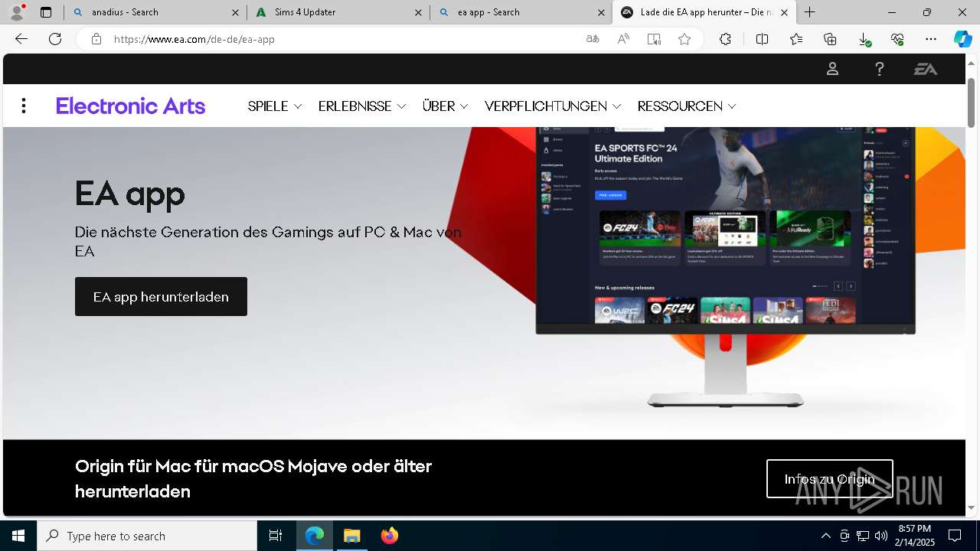Viewport: 980px width, 551px height.
Task: View site information lock icon
Action: point(96,39)
